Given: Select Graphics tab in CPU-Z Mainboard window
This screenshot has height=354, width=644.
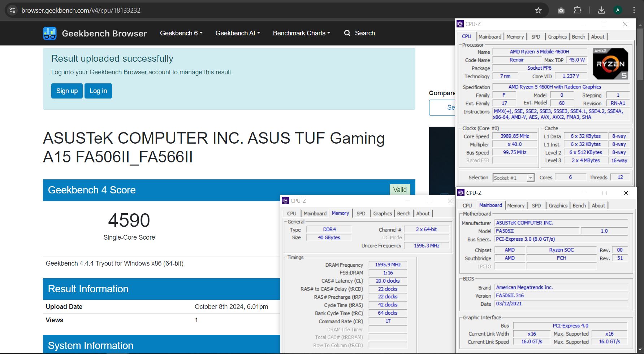Looking at the screenshot, I should [x=558, y=206].
